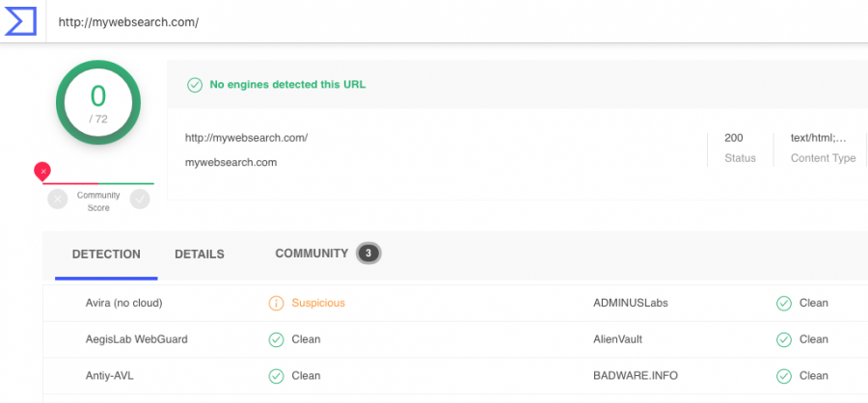Click the community comments count badge
Viewport: 868px width, 403px height.
pos(368,254)
